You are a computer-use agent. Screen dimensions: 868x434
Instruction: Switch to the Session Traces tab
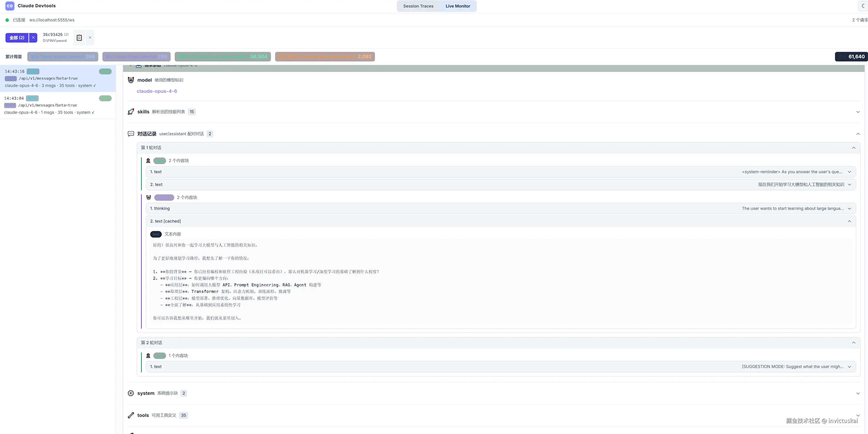pyautogui.click(x=418, y=6)
